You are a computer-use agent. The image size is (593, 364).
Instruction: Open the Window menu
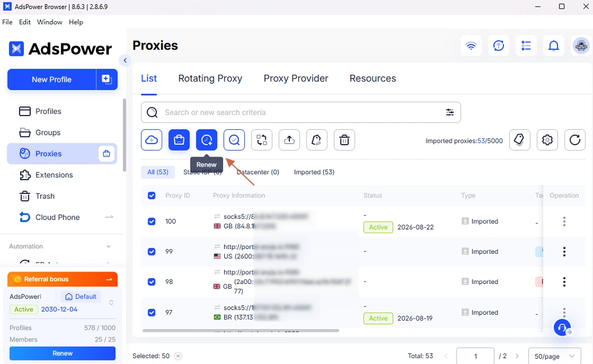click(50, 22)
